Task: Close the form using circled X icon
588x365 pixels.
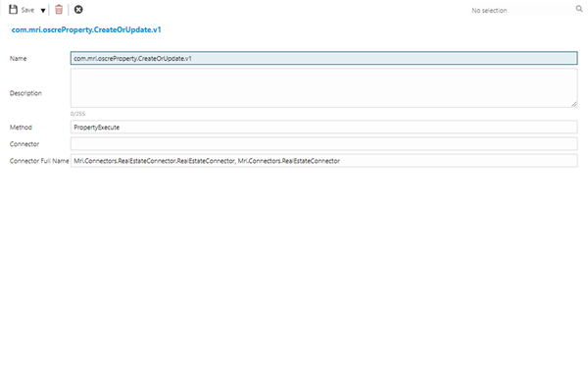Action: 78,10
